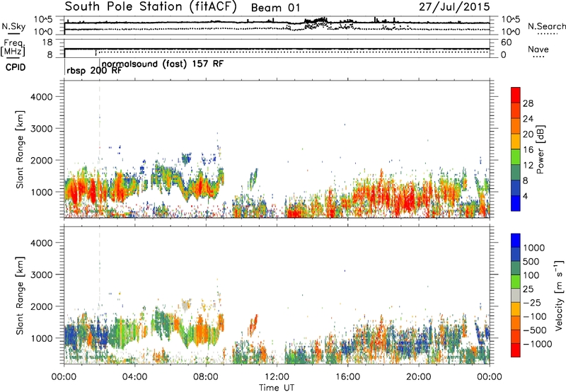Click '4000' tick on power panel axis

point(41,97)
